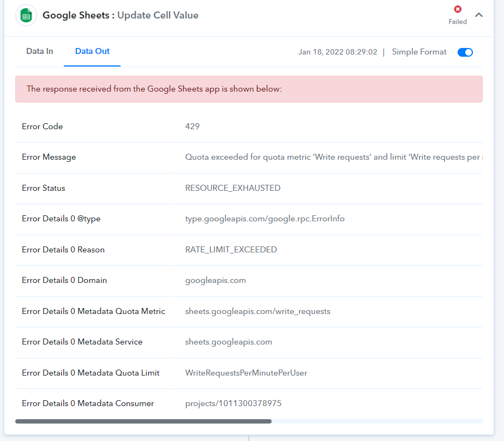
Task: Collapse the Update Cell Value step
Action: pyautogui.click(x=479, y=15)
